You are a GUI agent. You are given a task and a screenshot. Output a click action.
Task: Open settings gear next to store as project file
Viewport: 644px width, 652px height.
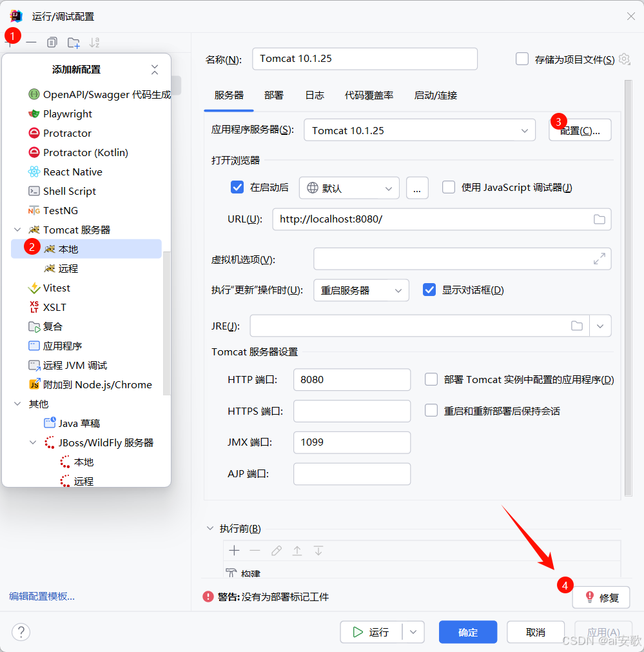click(x=625, y=59)
